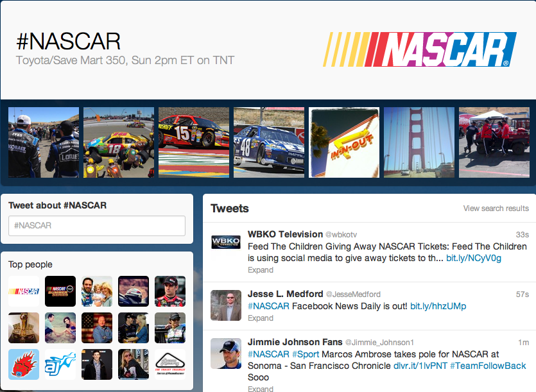
Task: Select the gold trophy avatar in Top people
Action: 24,328
